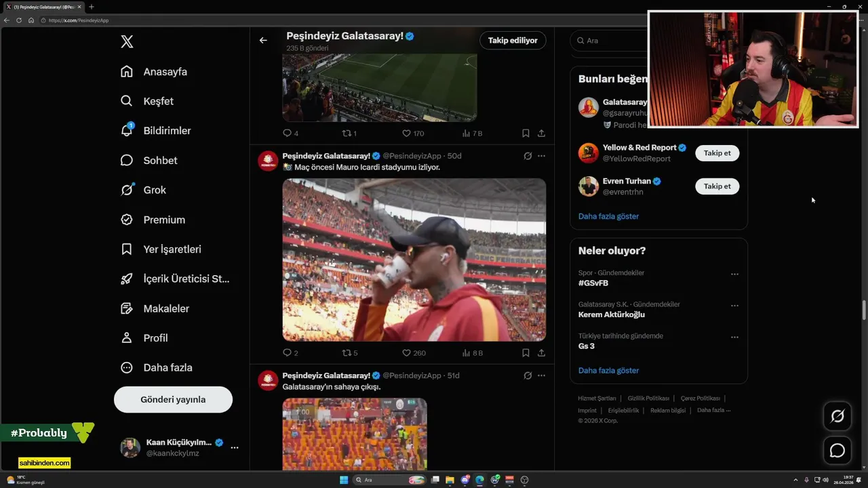Open File Explorer from the taskbar

click(x=450, y=480)
